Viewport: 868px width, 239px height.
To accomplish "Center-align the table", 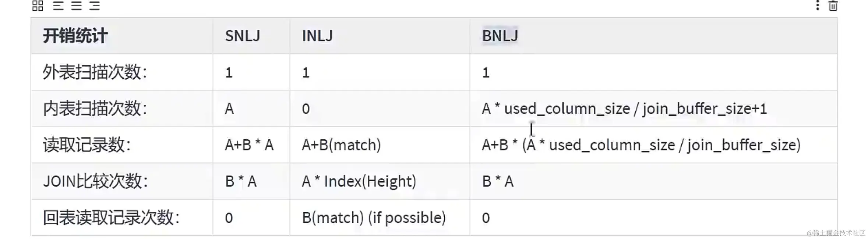I will point(77,6).
